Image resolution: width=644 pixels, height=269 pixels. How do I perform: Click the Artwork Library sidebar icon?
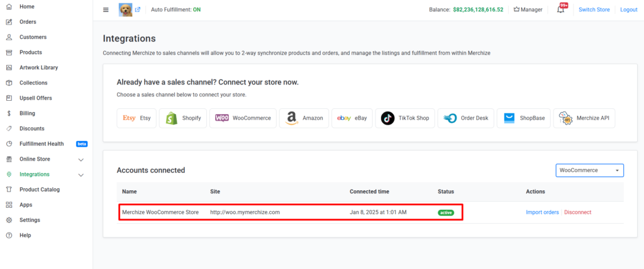coord(9,67)
